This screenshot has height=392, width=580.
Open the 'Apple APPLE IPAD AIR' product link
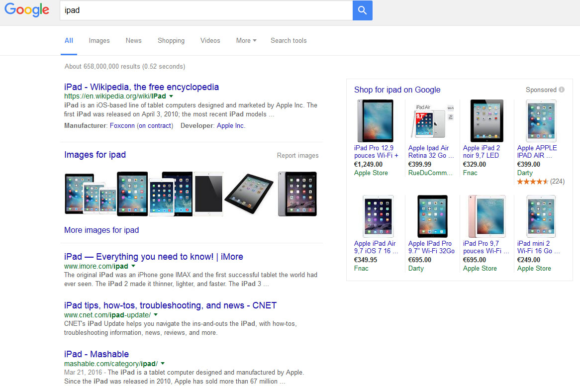click(537, 152)
